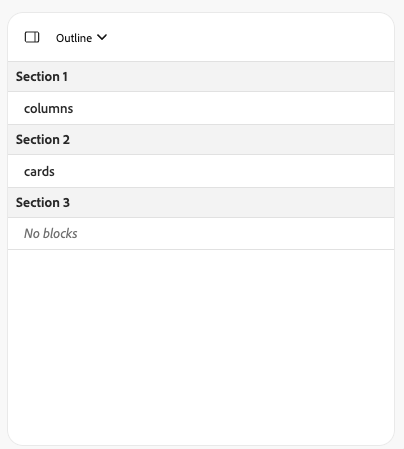
Task: Select the columns block
Action: pos(201,108)
